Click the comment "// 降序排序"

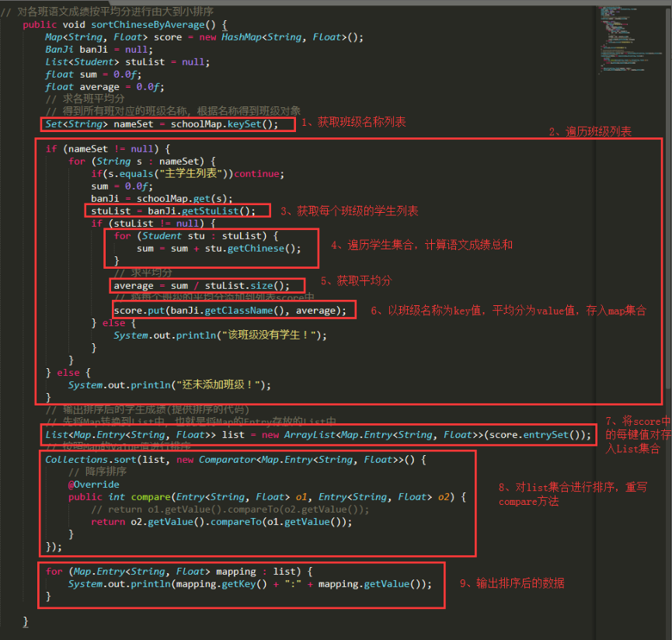click(x=97, y=471)
